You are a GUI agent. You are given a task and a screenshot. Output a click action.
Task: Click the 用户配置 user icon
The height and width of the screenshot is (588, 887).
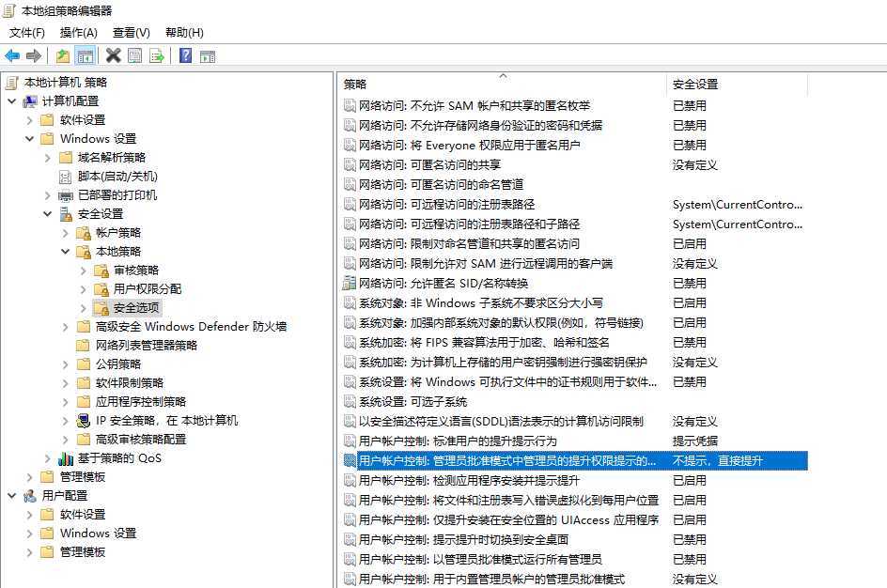[29, 496]
